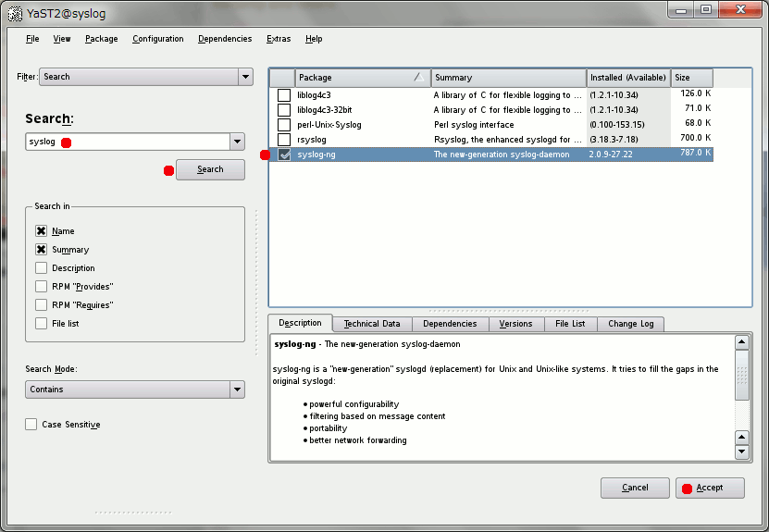Toggle the syslog-ng package status checkbox

click(284, 155)
